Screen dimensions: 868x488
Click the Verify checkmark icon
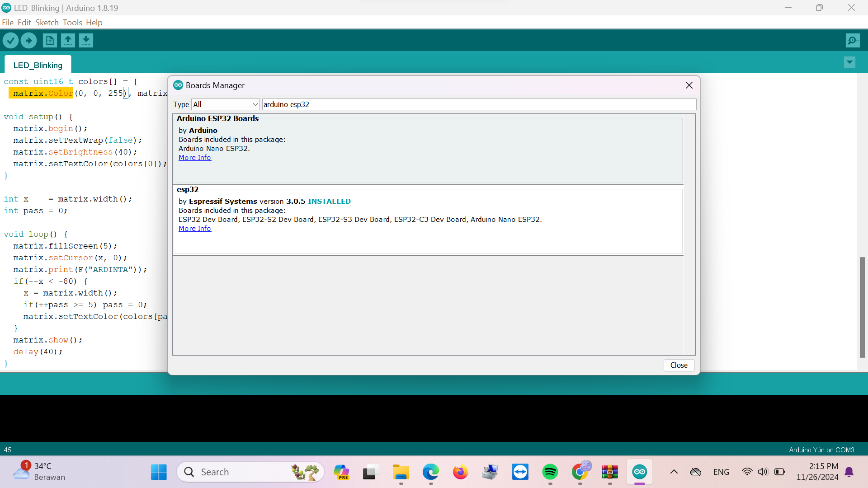(10, 41)
